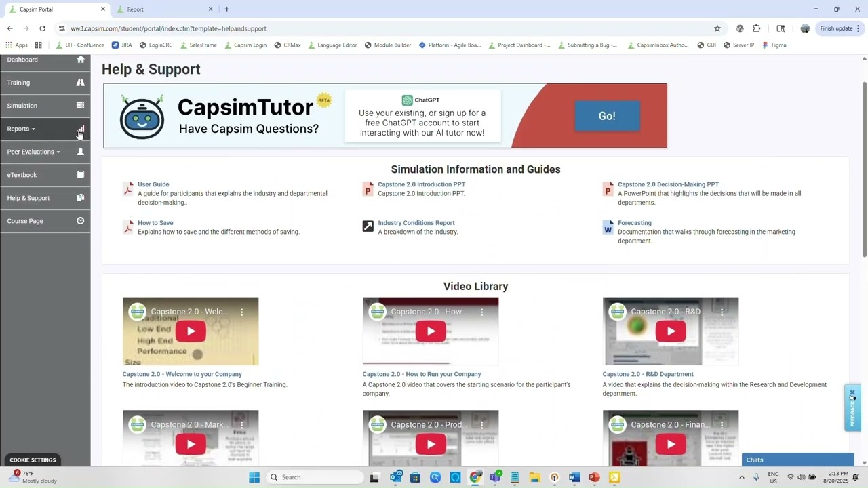The height and width of the screenshot is (488, 868).
Task: Open the Industry Conditions Report link
Action: pos(416,223)
